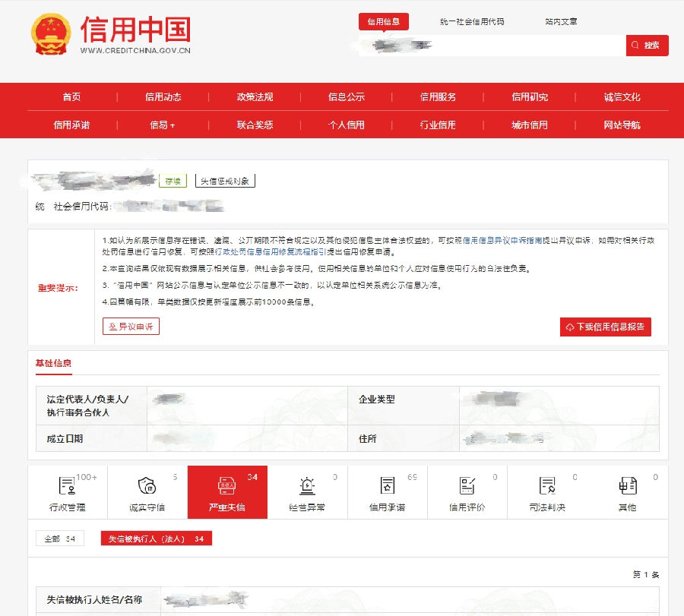Click the search input field
Screen dimensions: 684x616
492,46
